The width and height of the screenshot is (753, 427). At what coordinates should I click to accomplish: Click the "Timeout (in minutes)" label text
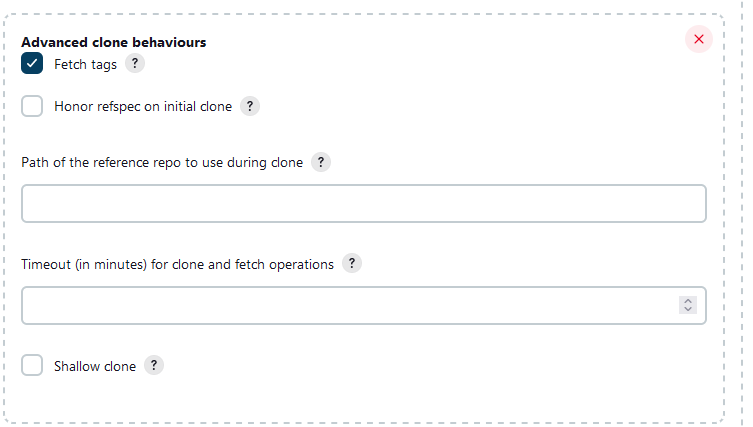coord(177,265)
